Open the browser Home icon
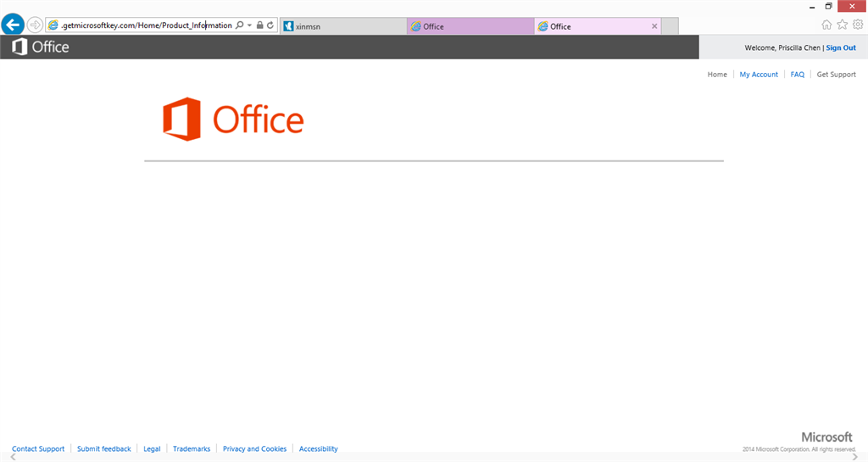The height and width of the screenshot is (462, 868). click(826, 25)
